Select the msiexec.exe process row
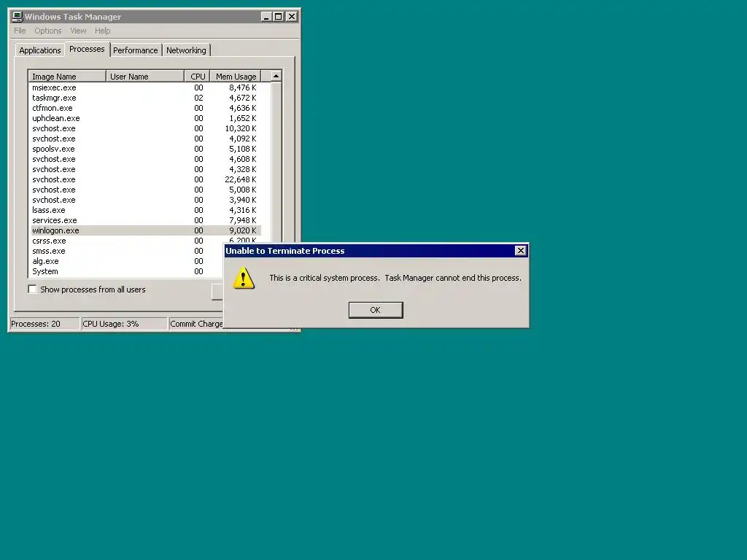The image size is (747, 560). click(x=145, y=87)
